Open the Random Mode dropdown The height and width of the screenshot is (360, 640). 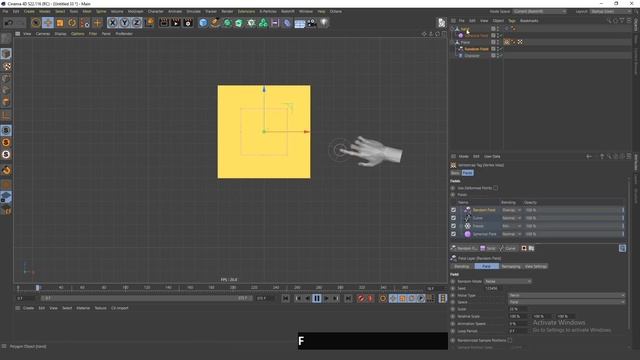pyautogui.click(x=508, y=281)
